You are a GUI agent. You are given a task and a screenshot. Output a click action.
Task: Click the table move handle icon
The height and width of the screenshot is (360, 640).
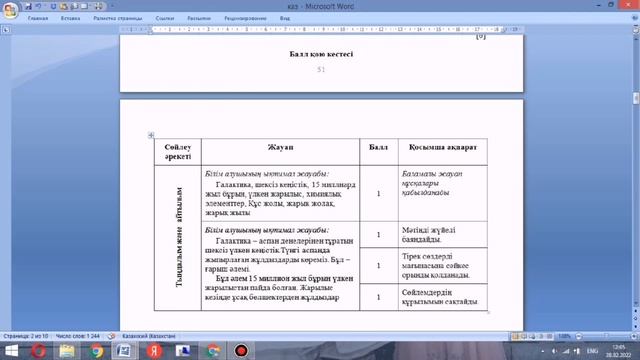click(151, 135)
